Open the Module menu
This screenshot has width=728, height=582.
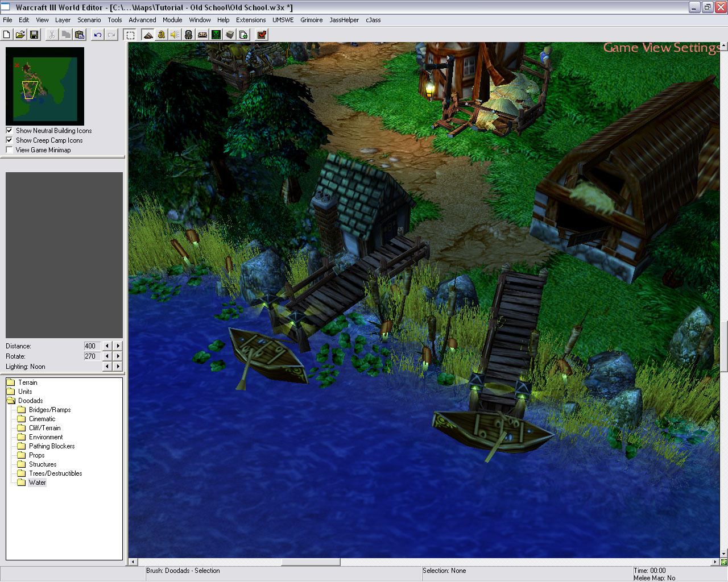click(x=172, y=20)
